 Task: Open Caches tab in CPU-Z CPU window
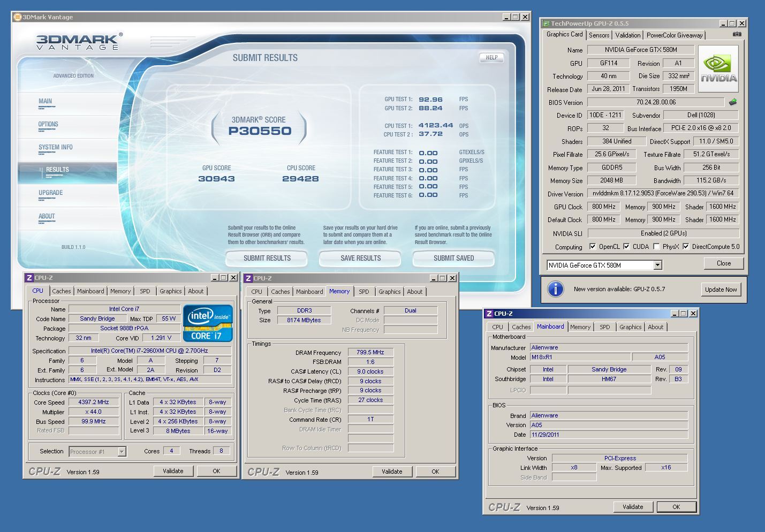61,291
